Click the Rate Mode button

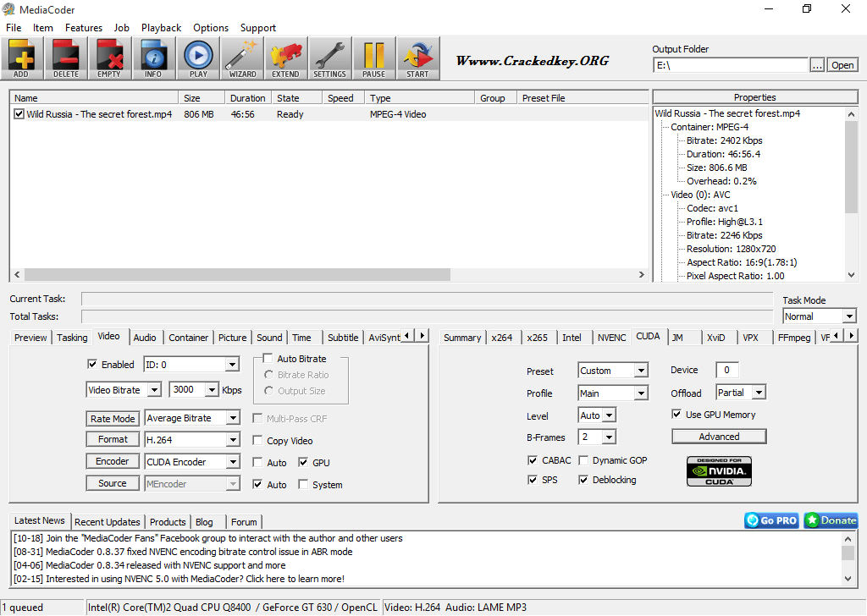coord(113,419)
